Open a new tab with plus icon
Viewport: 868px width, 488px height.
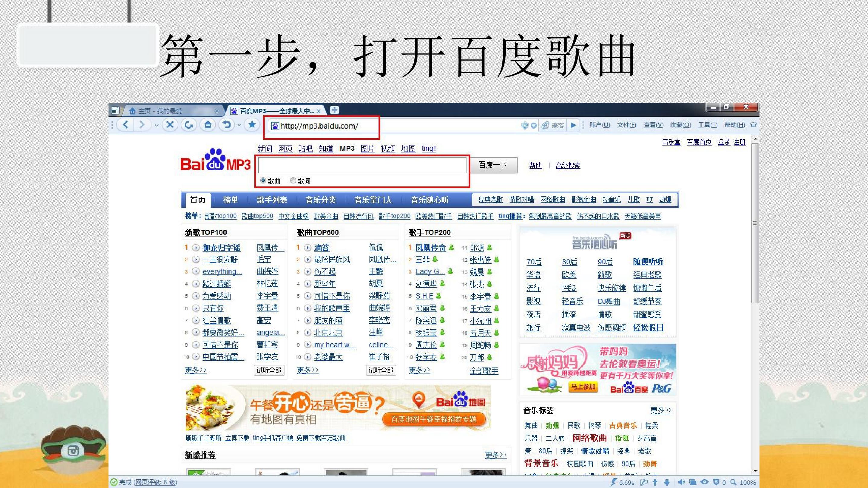click(334, 110)
